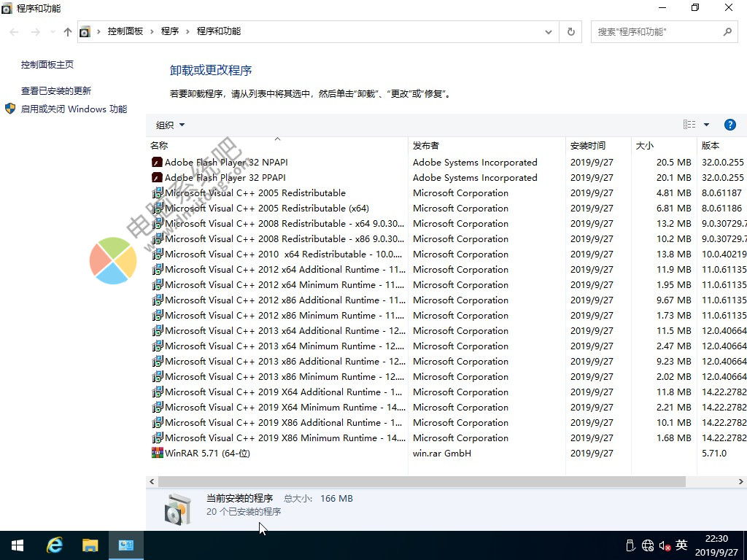Click icon of Visual C++ 2005 Redistributable
This screenshot has width=747, height=560.
[x=158, y=192]
